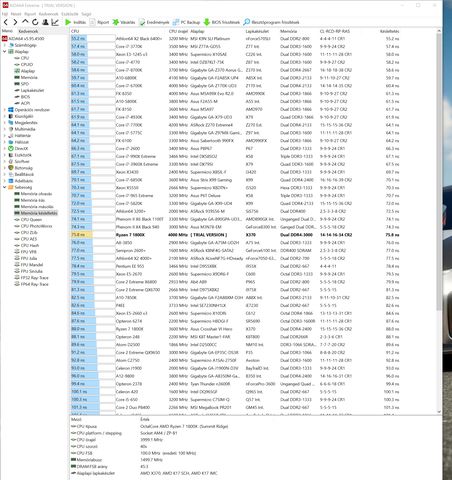Expand the DirectX tree node
This screenshot has width=452, height=480.
5,148
